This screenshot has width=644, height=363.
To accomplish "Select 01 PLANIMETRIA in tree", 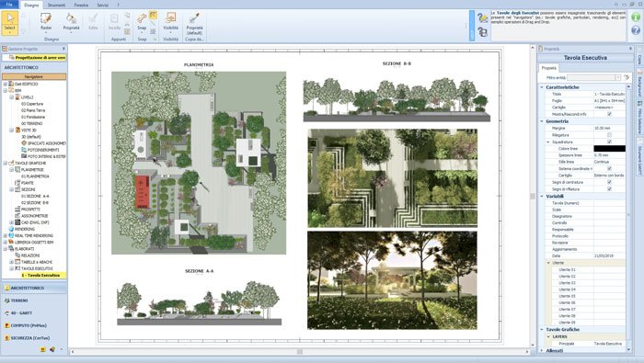I will (35, 176).
